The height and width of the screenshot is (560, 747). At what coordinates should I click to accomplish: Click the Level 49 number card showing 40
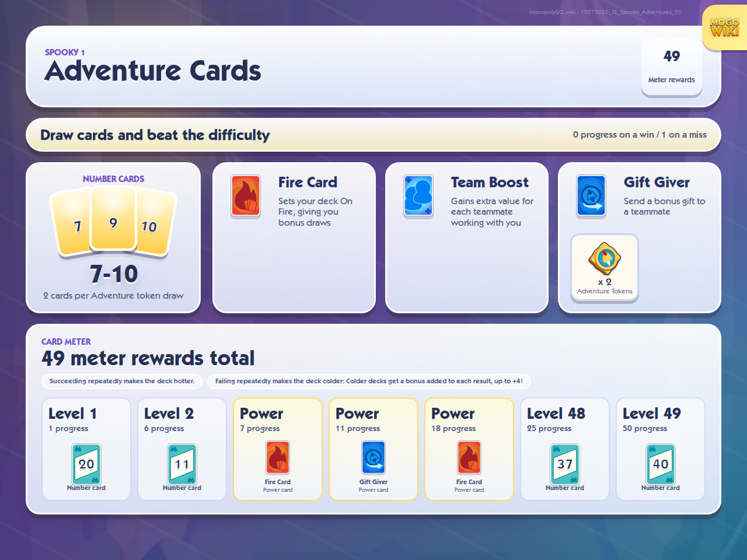click(x=661, y=464)
